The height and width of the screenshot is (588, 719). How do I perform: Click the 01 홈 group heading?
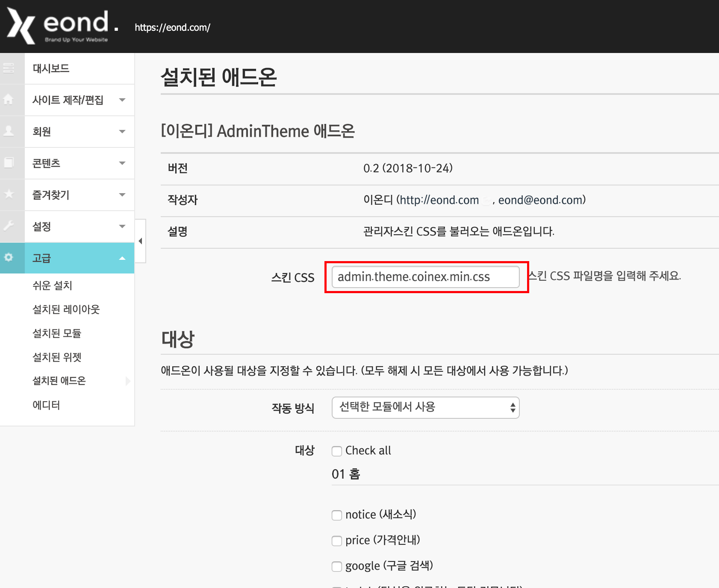(x=346, y=474)
